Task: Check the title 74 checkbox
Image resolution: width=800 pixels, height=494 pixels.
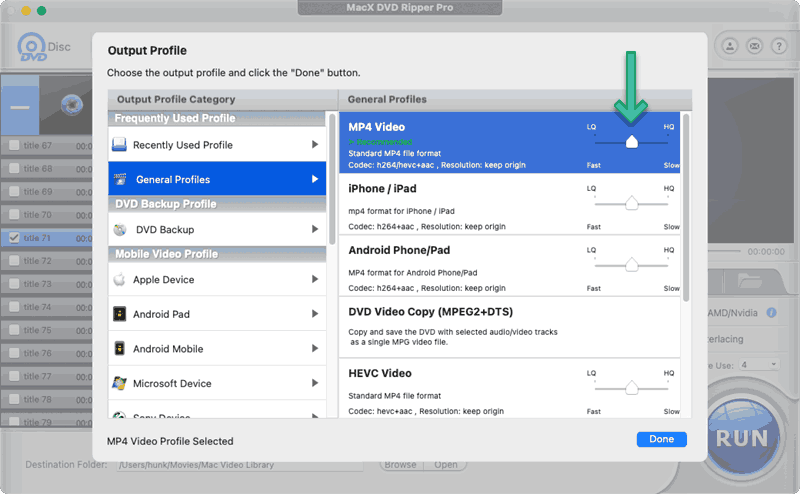Action: [x=14, y=307]
